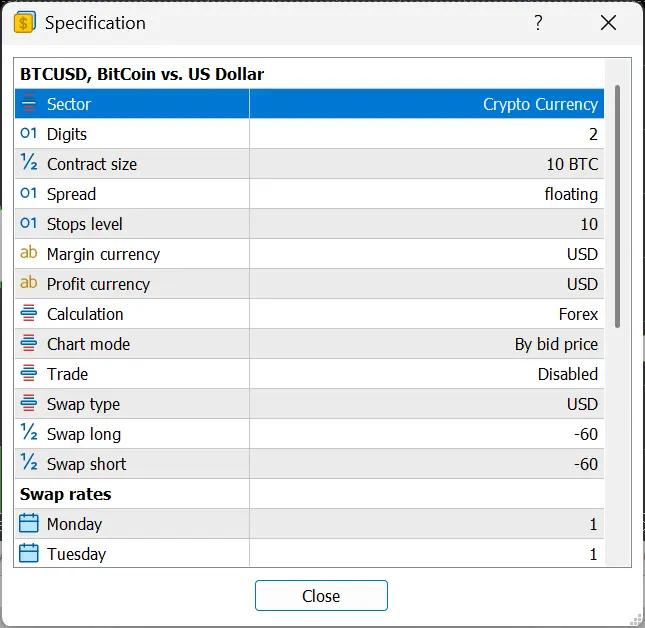Click the 10 BTC value

[572, 165]
